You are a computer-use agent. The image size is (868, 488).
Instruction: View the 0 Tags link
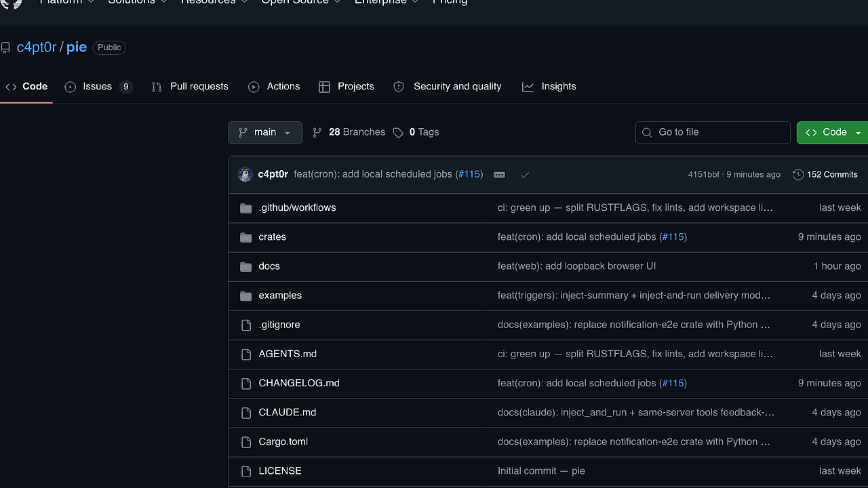click(416, 132)
